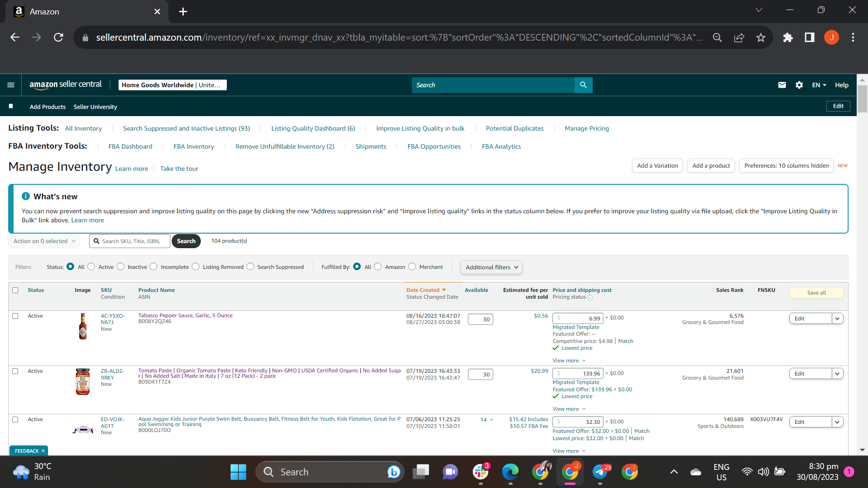Click the Tabasco price field showing 6.99

(x=578, y=318)
